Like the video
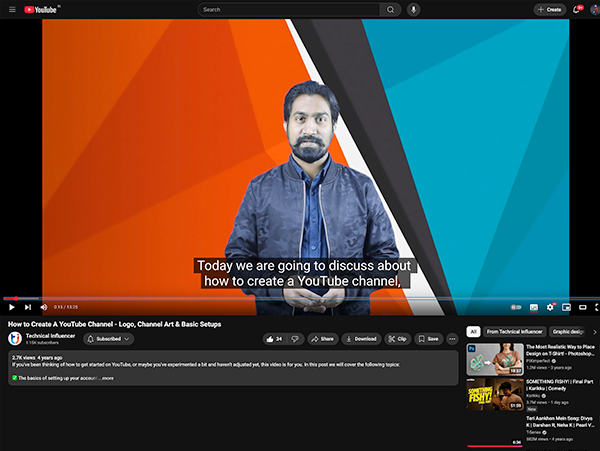Viewport: 600px width, 451px height. point(274,339)
